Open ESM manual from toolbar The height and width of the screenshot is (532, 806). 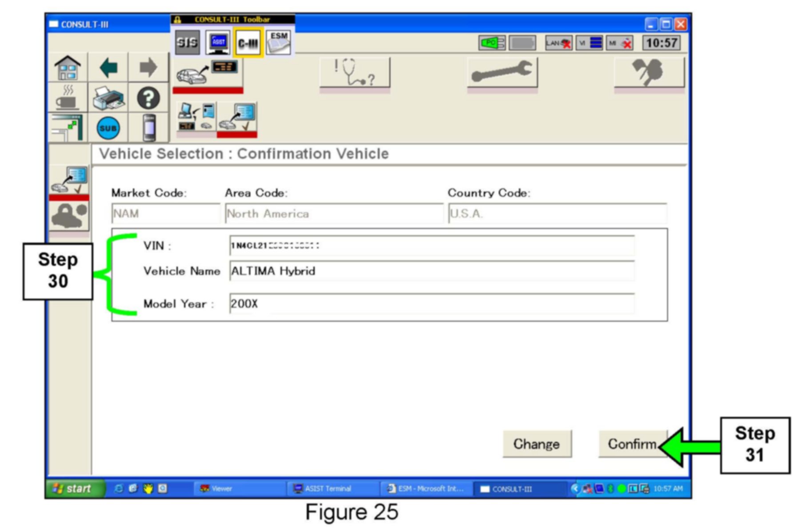tap(279, 43)
